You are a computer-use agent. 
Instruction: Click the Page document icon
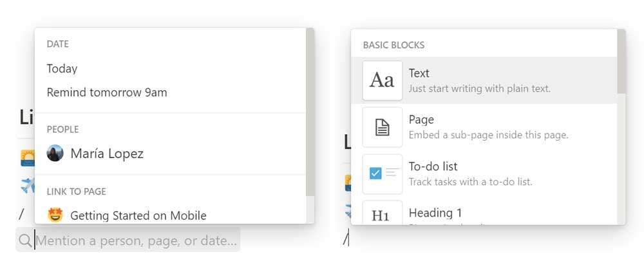[382, 127]
